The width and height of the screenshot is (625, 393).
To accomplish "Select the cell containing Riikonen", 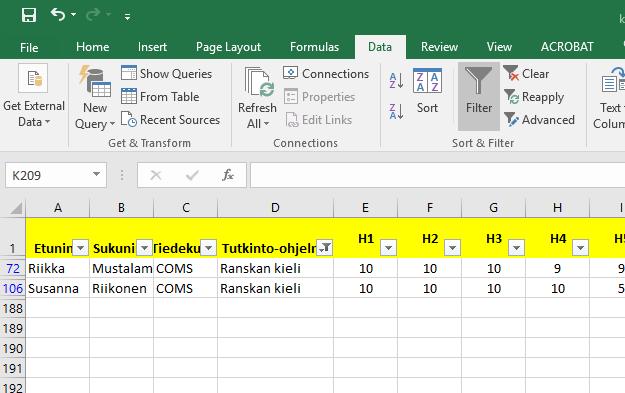I will 122,288.
